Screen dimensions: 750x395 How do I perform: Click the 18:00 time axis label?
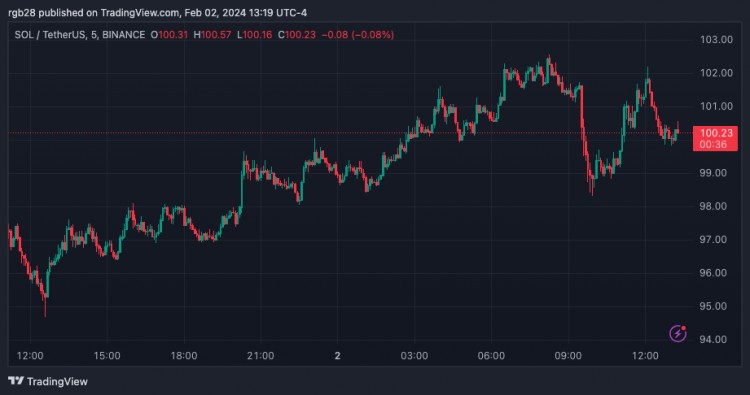[x=184, y=356]
